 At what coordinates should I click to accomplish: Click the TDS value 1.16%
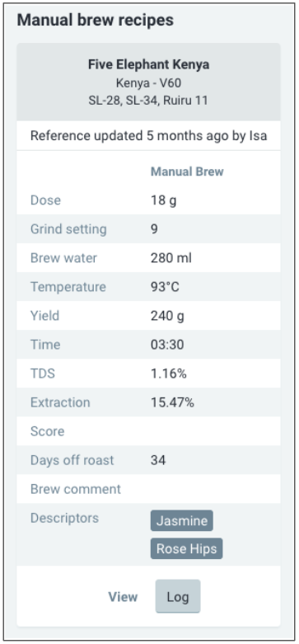tap(169, 374)
